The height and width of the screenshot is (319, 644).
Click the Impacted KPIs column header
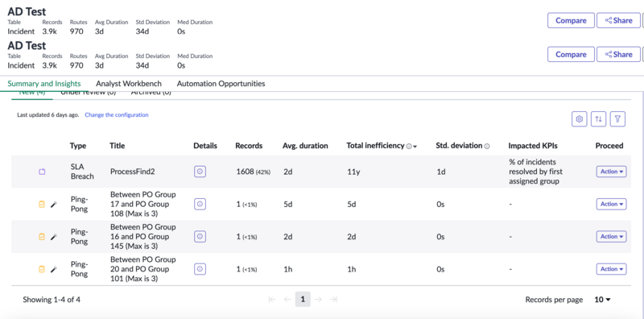pos(533,146)
